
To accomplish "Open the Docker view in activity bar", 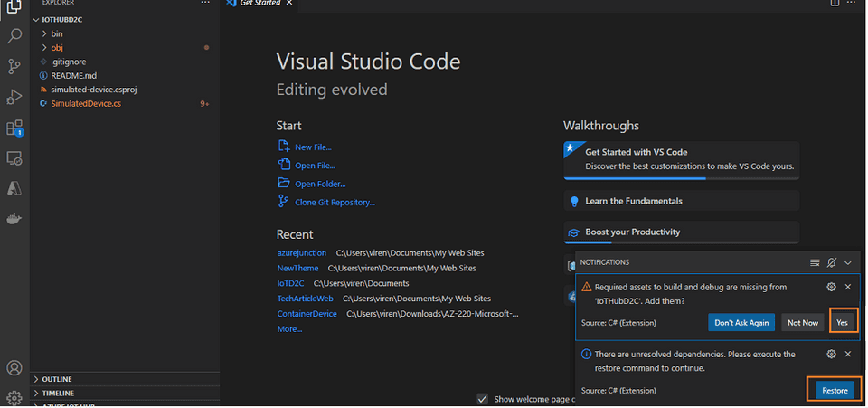I will (14, 219).
